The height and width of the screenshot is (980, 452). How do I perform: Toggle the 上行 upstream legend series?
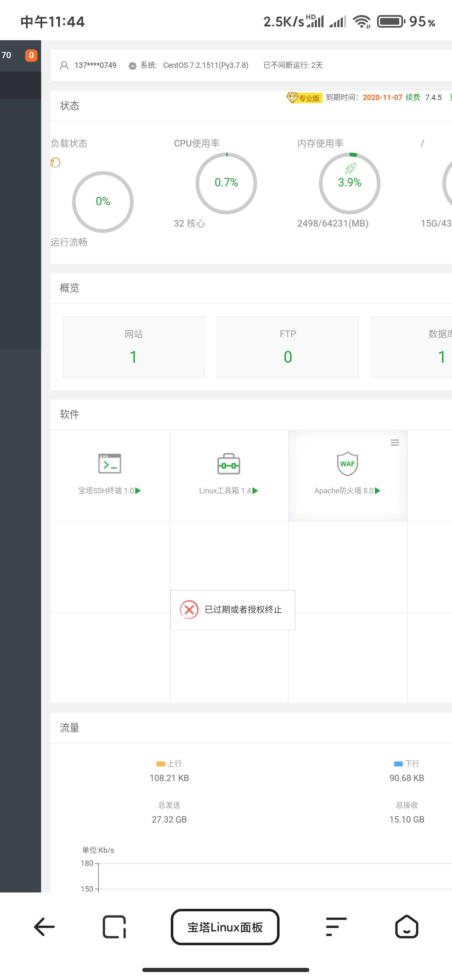169,764
